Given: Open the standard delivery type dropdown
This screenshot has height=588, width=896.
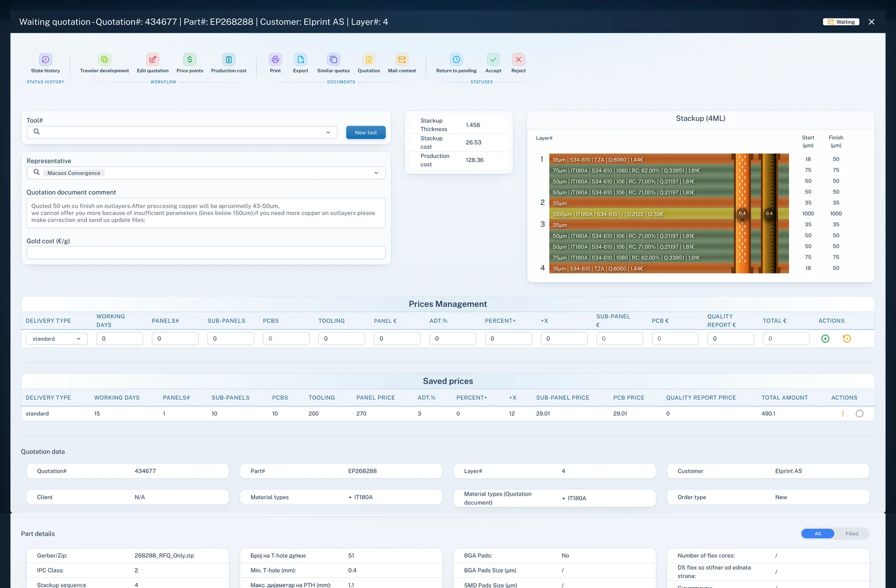Looking at the screenshot, I should pos(56,339).
